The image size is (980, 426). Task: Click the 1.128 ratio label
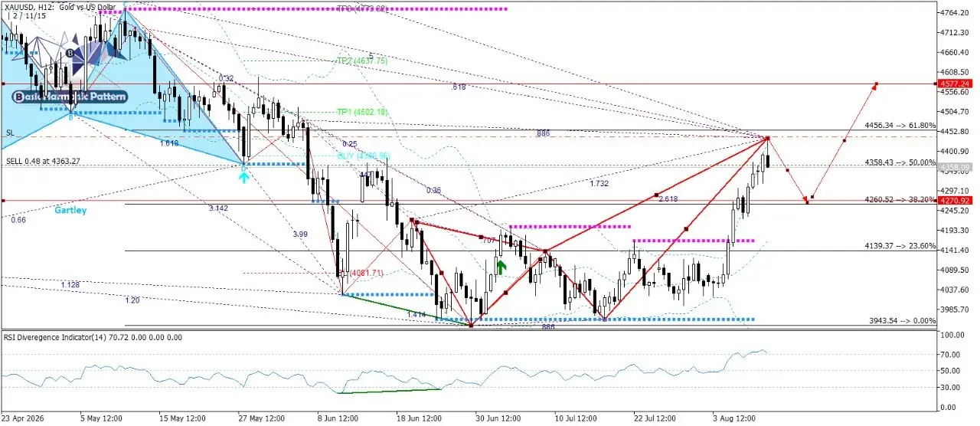[72, 285]
